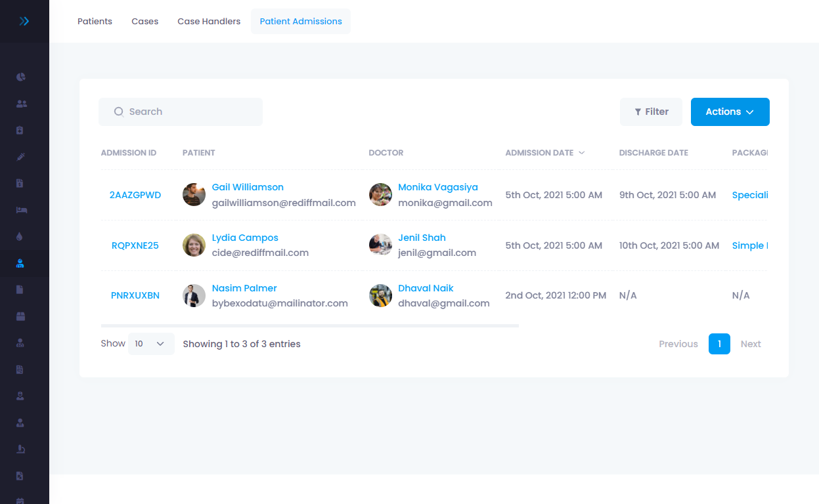Image resolution: width=819 pixels, height=504 pixels.
Task: Open the medicines module icon
Action: point(20,130)
